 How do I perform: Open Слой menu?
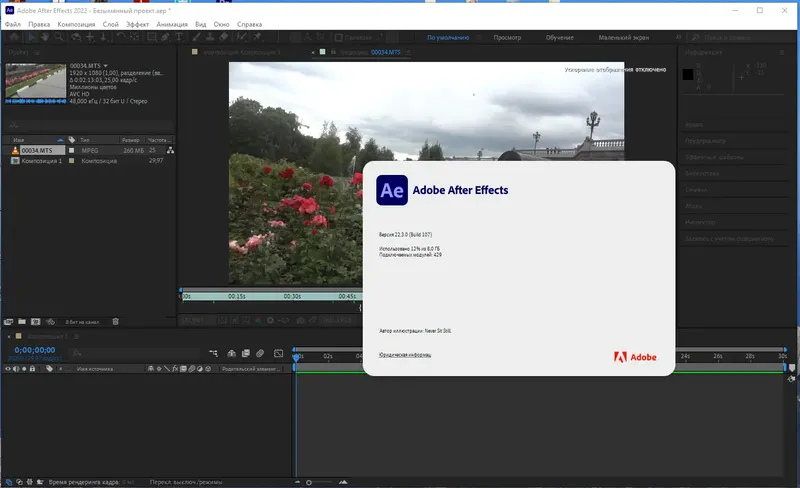coord(110,24)
